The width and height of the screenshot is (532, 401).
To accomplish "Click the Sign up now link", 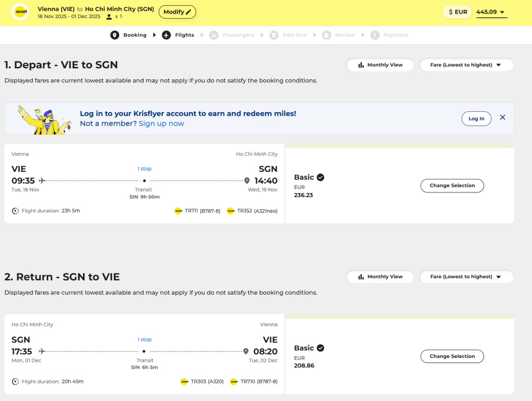I will 161,124.
